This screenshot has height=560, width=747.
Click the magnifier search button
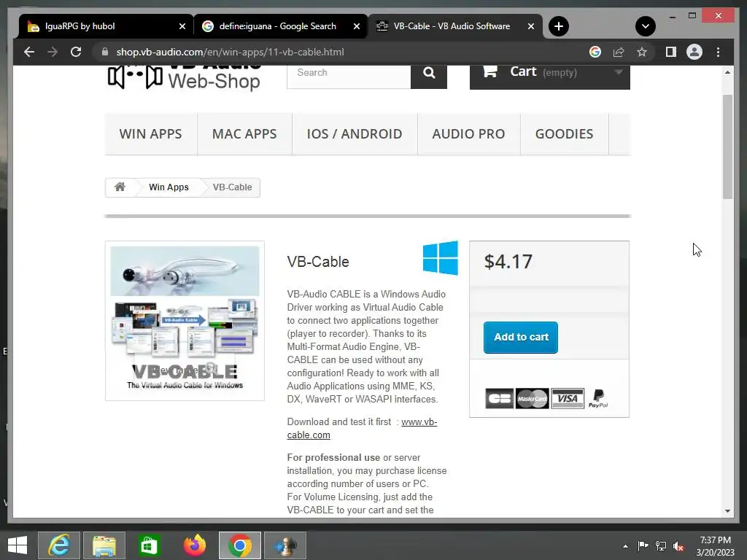(x=429, y=76)
